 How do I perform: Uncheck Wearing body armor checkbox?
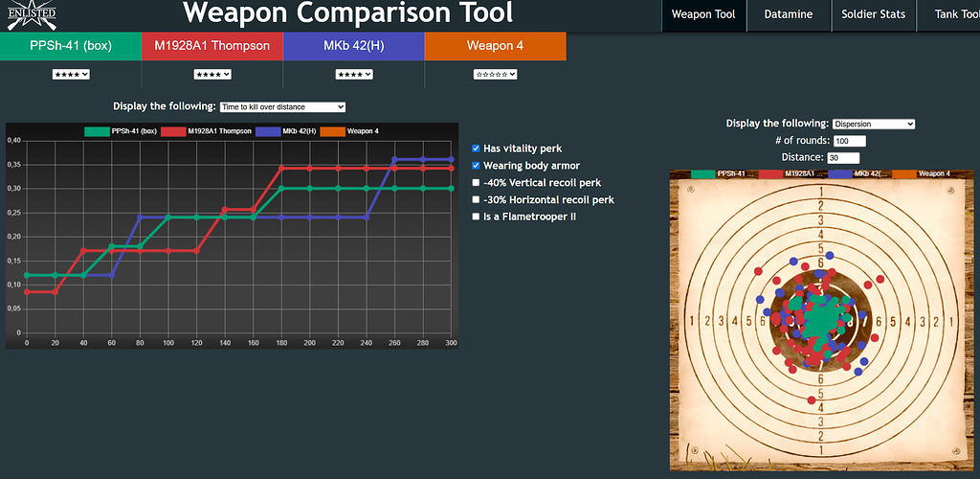click(x=476, y=166)
